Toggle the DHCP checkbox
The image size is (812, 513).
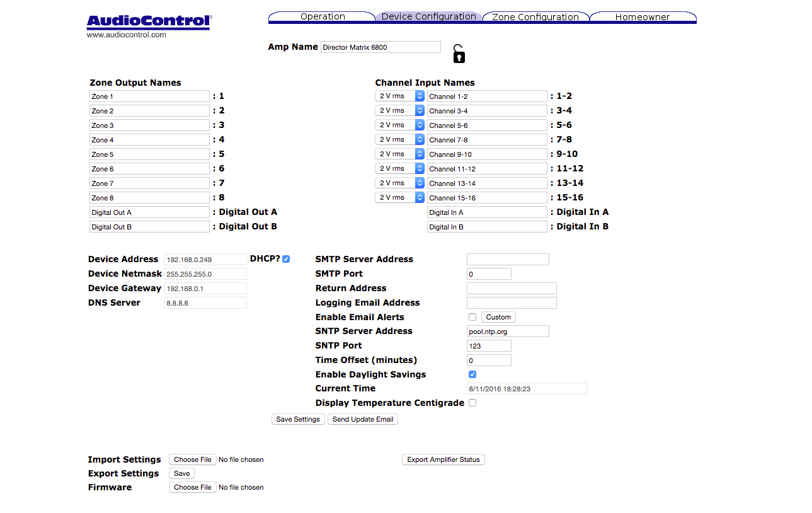tap(286, 259)
